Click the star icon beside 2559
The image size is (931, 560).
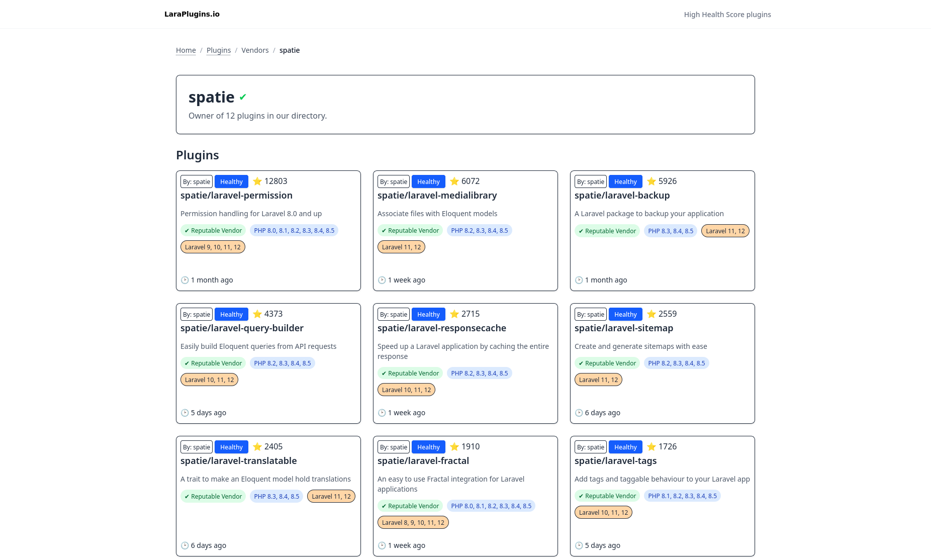[x=651, y=314]
